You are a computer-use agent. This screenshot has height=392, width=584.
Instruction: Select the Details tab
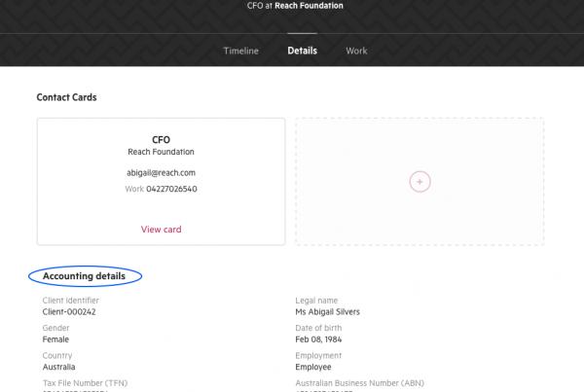(302, 51)
